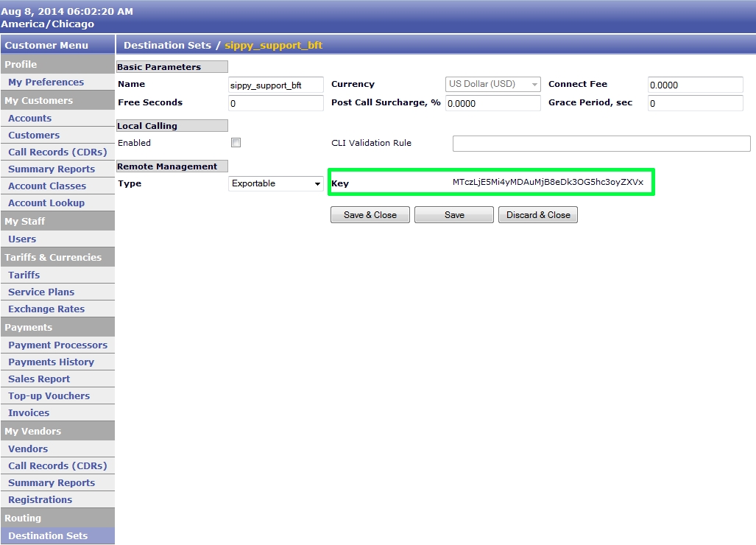Go to Account Lookup
This screenshot has height=545, width=756.
tap(47, 203)
